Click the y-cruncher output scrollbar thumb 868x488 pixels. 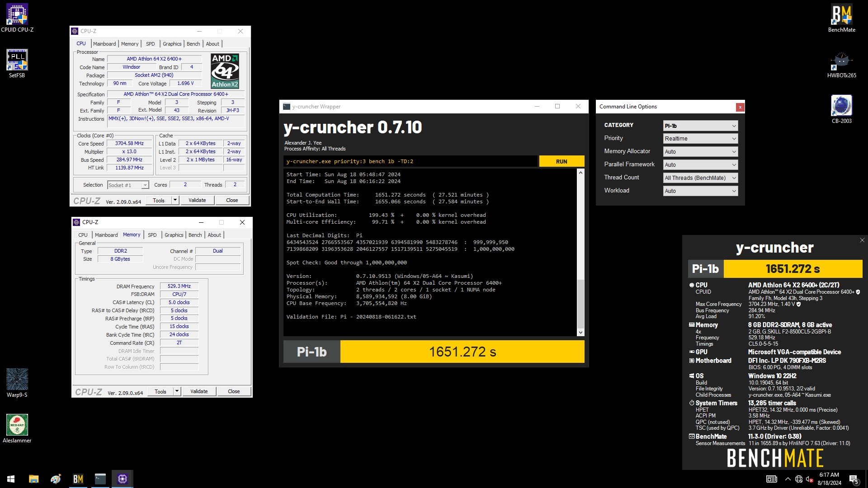tap(580, 303)
